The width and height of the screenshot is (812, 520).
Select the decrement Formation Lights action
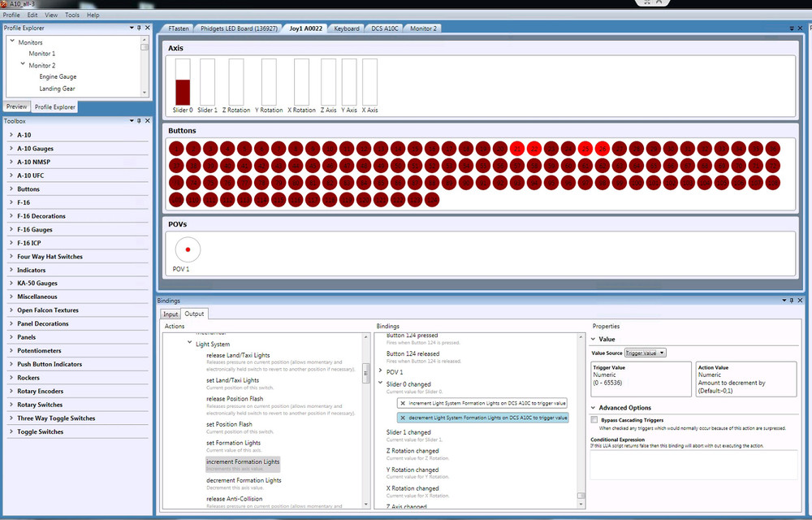[x=244, y=480]
